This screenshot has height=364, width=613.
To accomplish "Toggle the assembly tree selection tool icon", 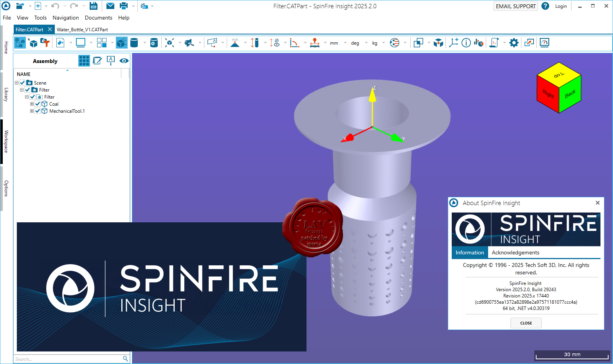I will coord(20,43).
